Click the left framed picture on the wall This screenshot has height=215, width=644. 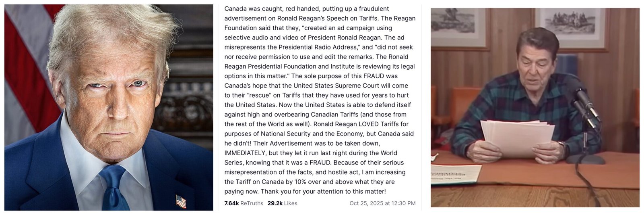click(x=453, y=25)
